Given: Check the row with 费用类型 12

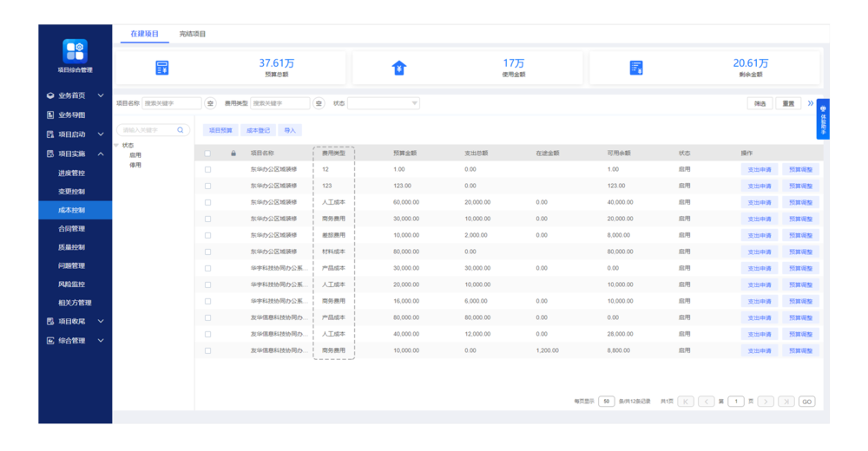Looking at the screenshot, I should pyautogui.click(x=207, y=169).
